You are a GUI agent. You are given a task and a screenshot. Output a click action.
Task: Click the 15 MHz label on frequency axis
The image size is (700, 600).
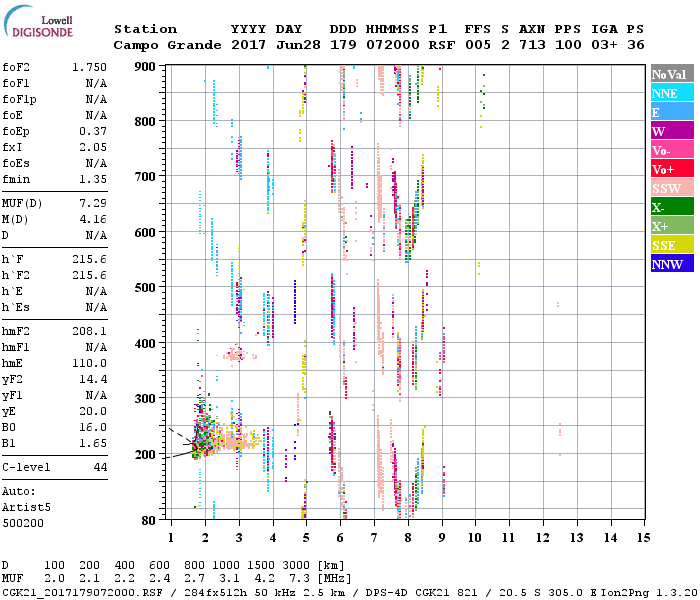pyautogui.click(x=643, y=538)
